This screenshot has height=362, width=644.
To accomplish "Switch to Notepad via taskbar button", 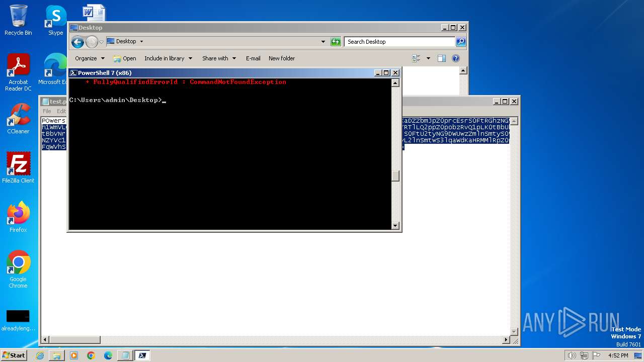I will pyautogui.click(x=125, y=355).
